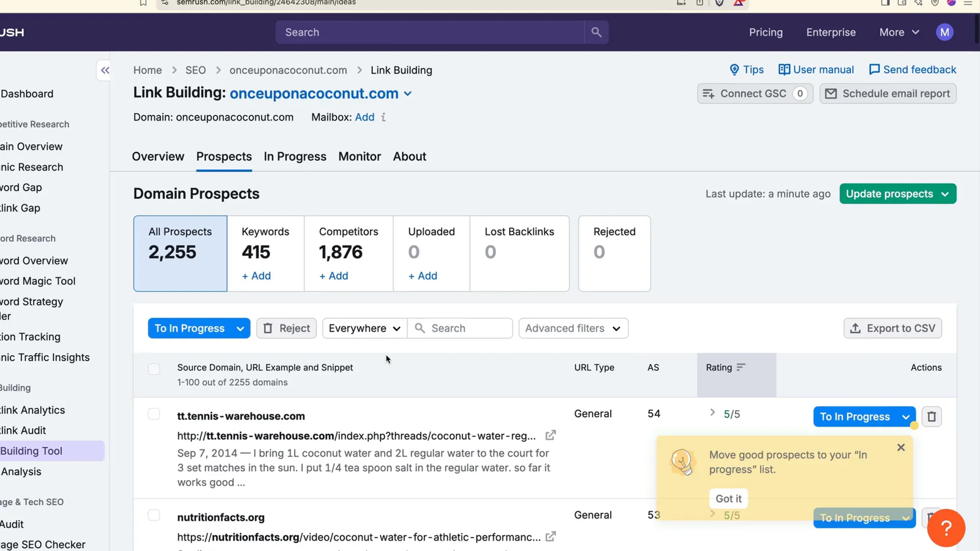Switch to the Monitor tab

[360, 157]
